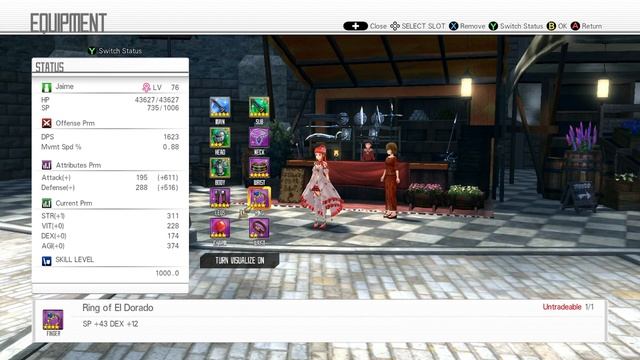Select the NECK necklace equipment slot

(x=259, y=138)
